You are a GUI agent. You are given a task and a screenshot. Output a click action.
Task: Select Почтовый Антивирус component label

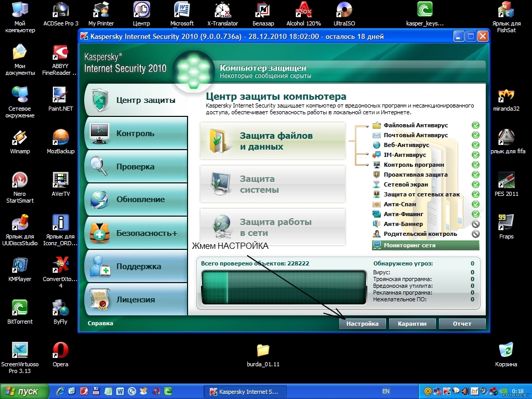pos(416,135)
